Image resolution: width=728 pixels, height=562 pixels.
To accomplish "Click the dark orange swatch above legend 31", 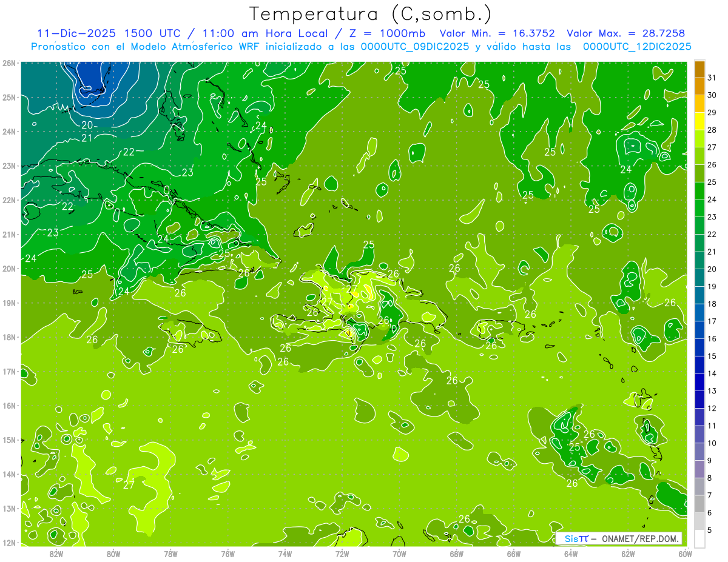I will [x=699, y=69].
